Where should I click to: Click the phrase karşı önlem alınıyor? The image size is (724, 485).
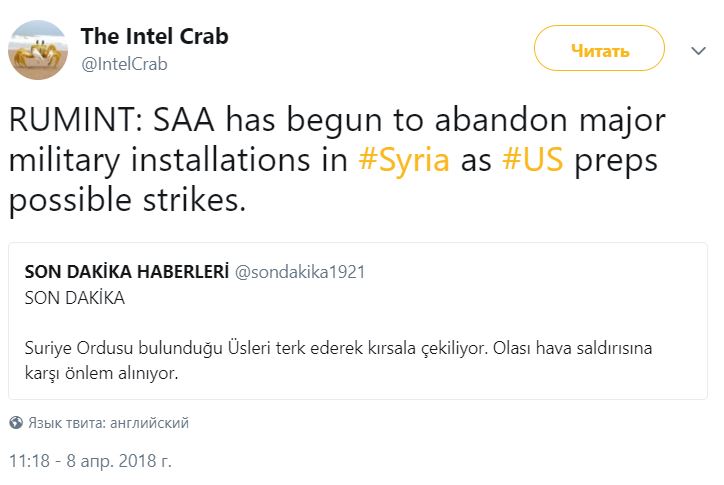pyautogui.click(x=101, y=373)
